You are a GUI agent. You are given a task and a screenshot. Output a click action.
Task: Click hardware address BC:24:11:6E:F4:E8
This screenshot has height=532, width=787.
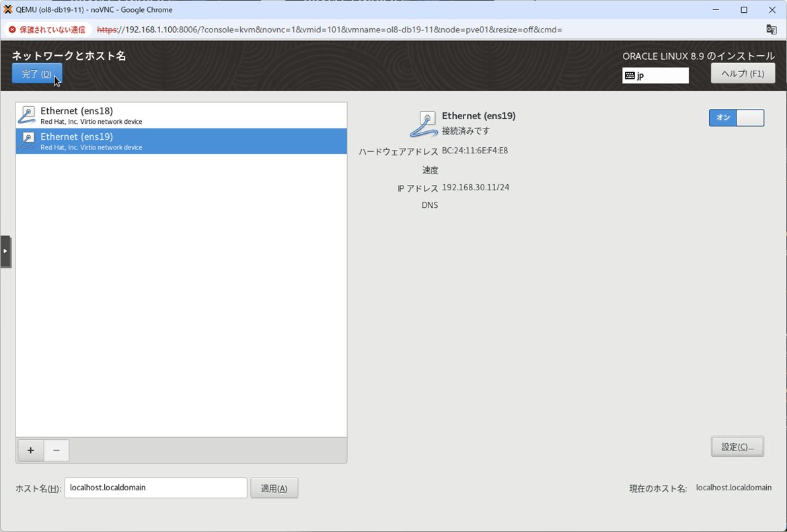tap(475, 151)
